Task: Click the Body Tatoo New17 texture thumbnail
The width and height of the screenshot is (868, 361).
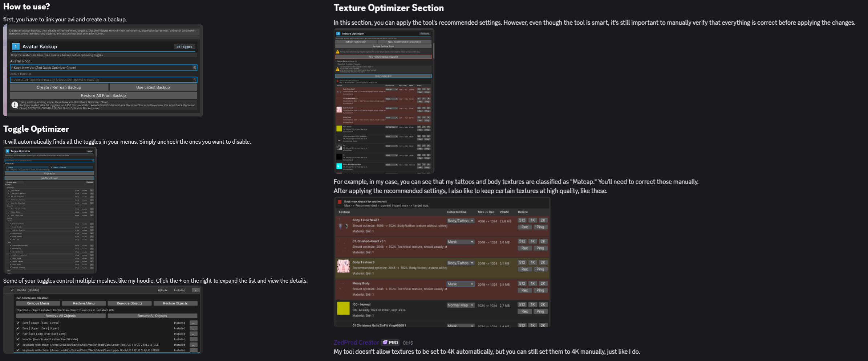Action: (x=343, y=224)
